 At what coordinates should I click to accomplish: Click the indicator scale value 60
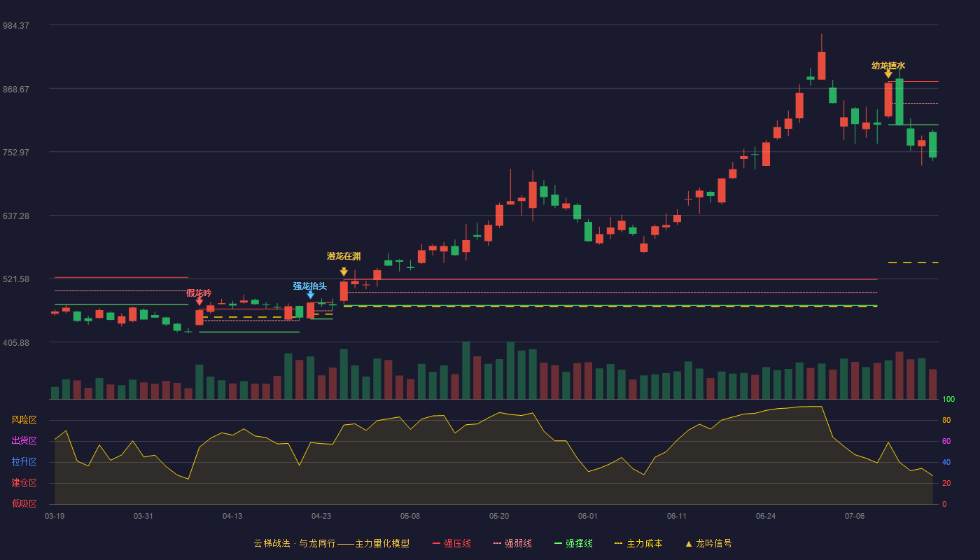pyautogui.click(x=946, y=442)
